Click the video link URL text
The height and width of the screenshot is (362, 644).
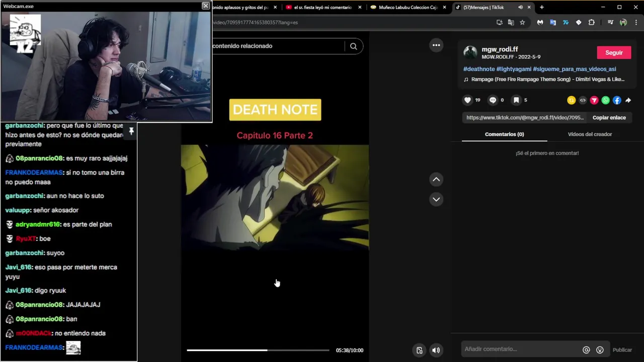click(525, 118)
